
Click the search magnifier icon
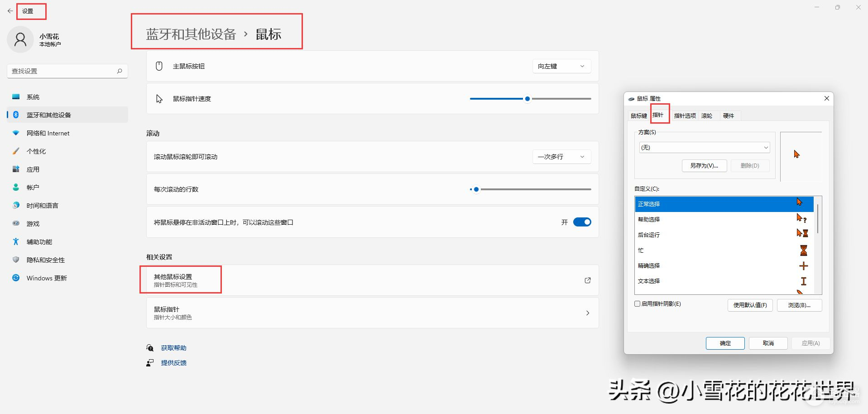pos(120,71)
